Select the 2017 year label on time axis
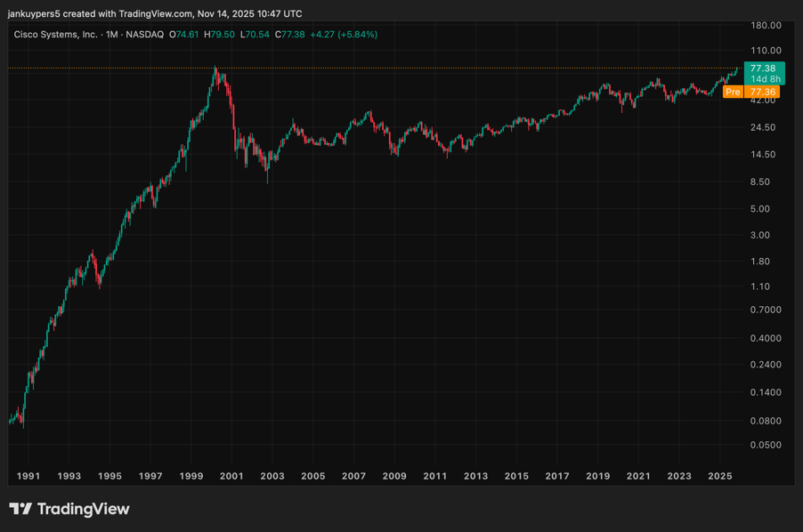This screenshot has height=532, width=803. (x=557, y=476)
